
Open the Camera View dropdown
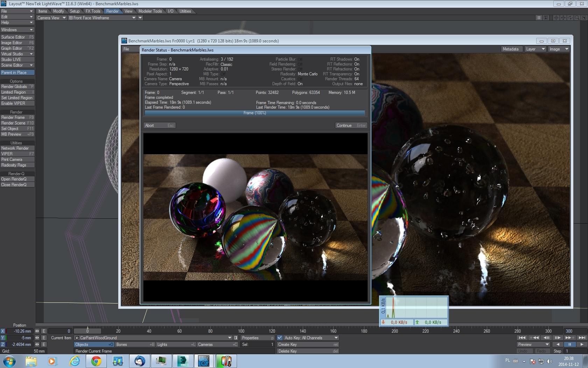51,18
